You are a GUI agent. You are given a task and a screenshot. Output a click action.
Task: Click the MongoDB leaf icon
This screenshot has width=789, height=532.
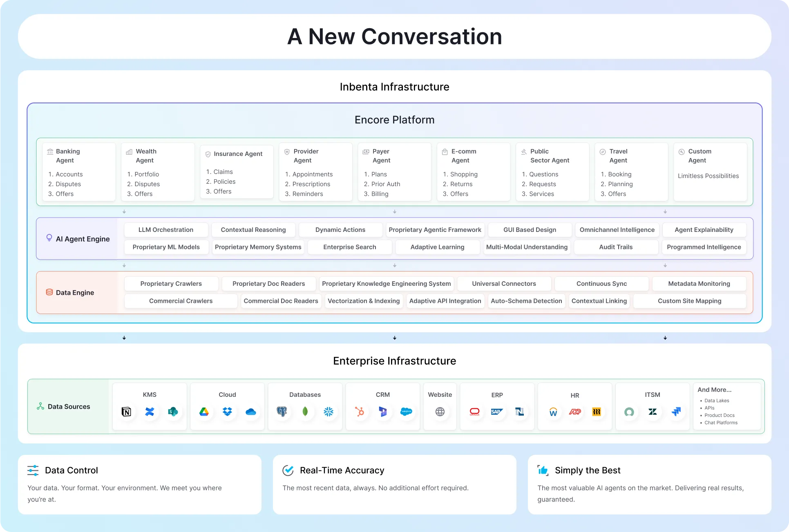[x=305, y=412]
